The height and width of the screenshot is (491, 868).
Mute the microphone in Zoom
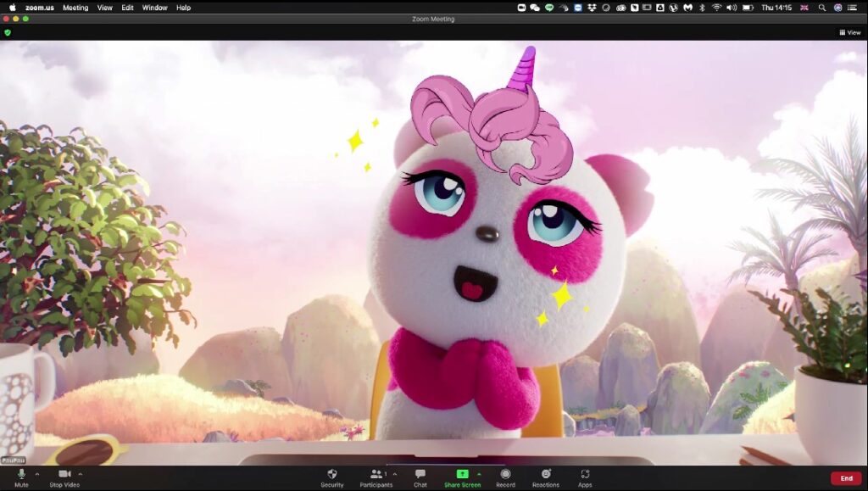point(21,477)
